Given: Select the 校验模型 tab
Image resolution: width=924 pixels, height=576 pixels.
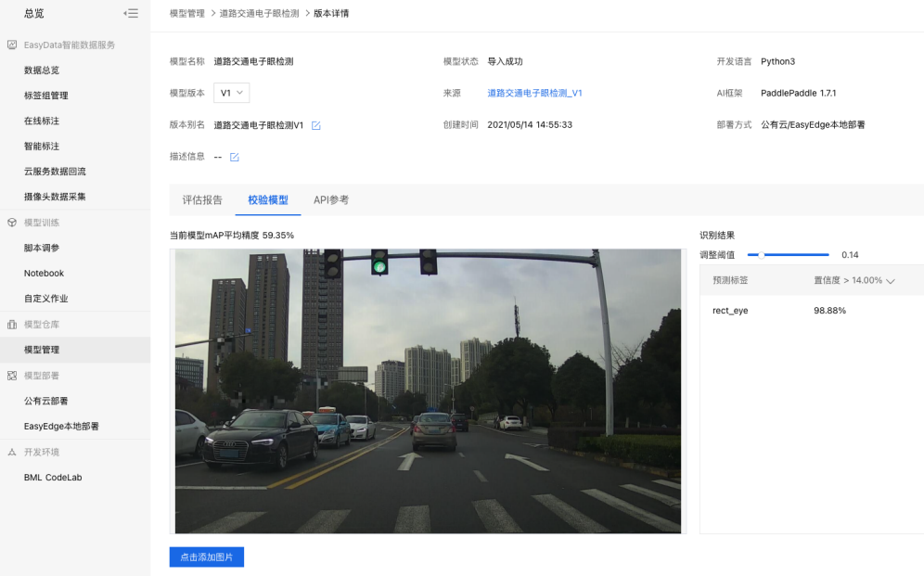Looking at the screenshot, I should (x=268, y=200).
